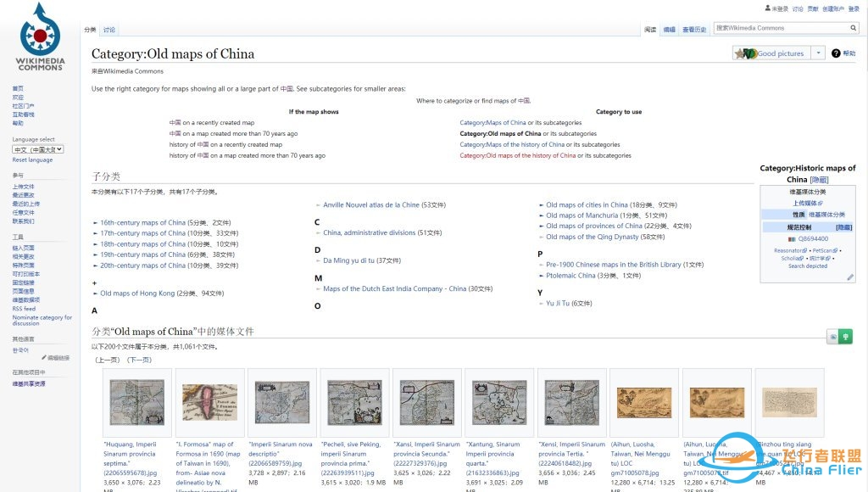Viewport: 868px width, 492px height.
Task: Click RSS feed sidebar link
Action: pyautogui.click(x=24, y=309)
